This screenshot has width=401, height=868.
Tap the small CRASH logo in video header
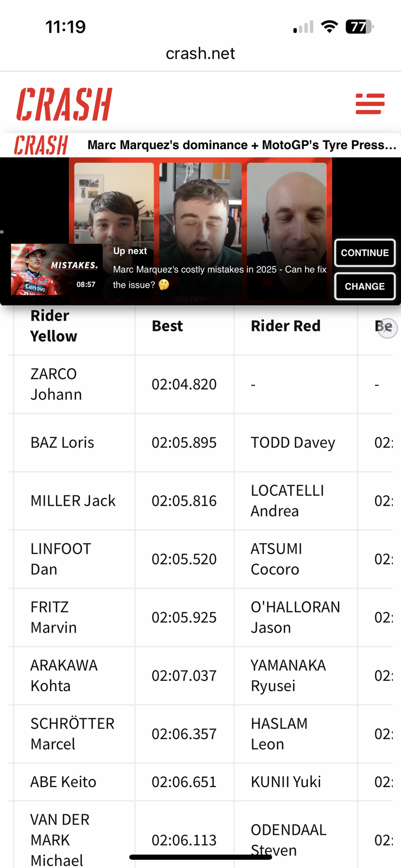pos(41,145)
